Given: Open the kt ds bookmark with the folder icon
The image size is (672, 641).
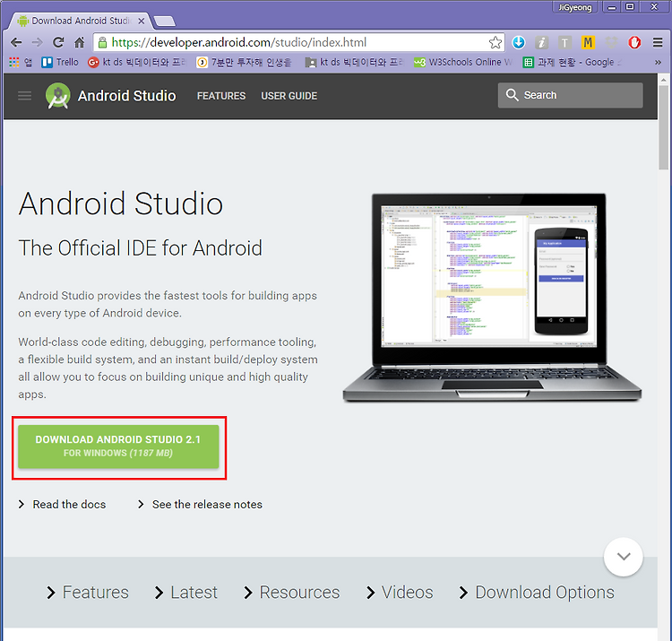Looking at the screenshot, I should [354, 62].
